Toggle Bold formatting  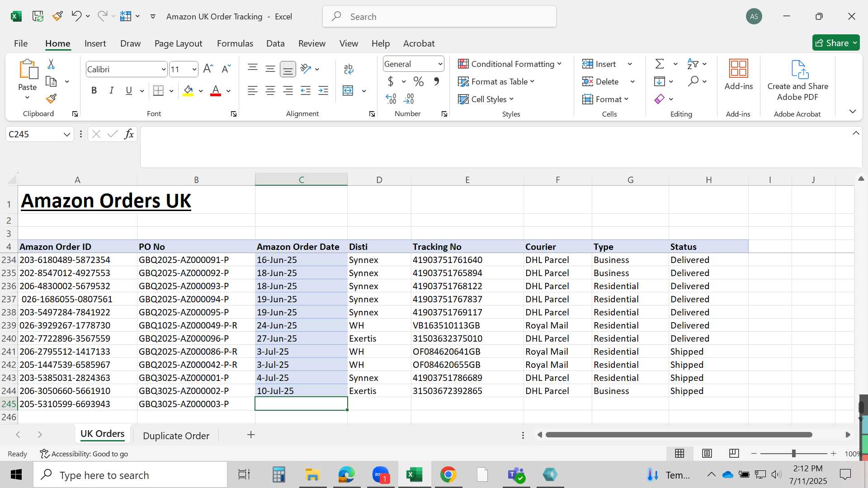(x=94, y=91)
